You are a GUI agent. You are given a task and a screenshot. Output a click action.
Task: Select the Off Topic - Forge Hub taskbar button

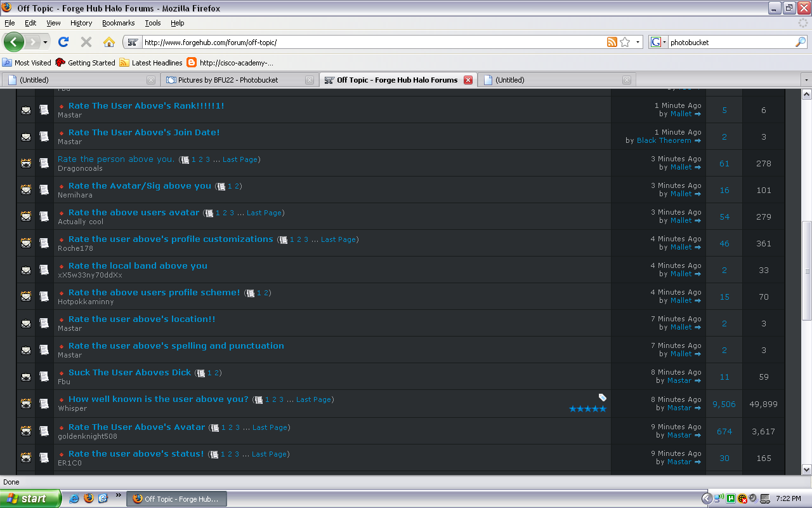click(x=177, y=498)
